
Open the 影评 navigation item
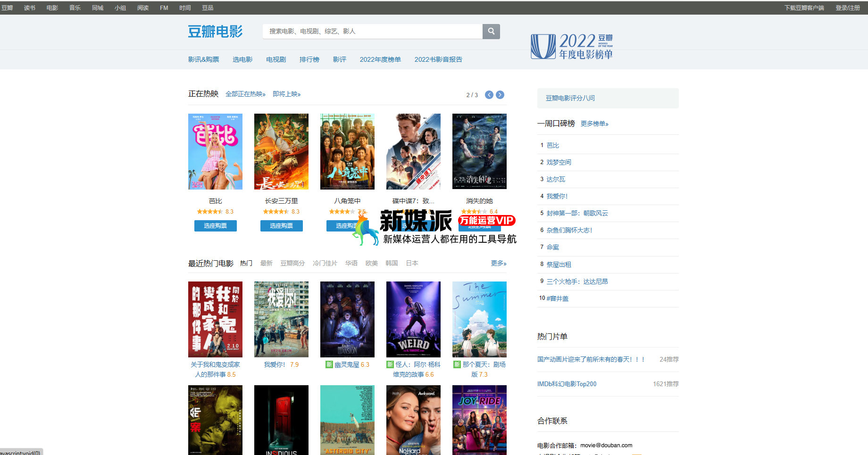340,59
